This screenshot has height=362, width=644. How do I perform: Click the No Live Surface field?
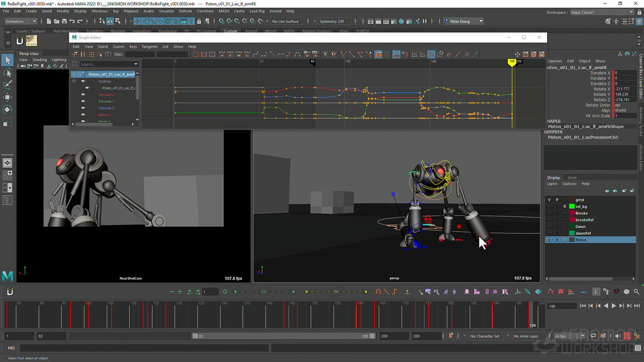285,21
